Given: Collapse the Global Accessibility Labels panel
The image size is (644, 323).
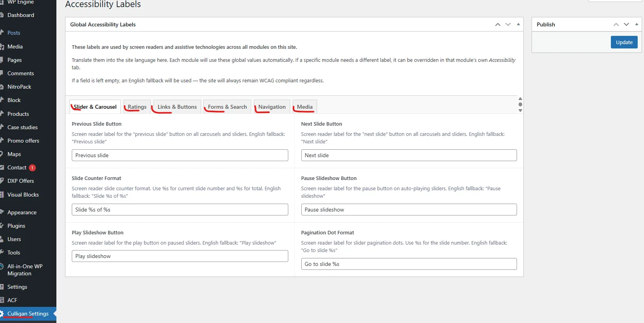Looking at the screenshot, I should (518, 24).
